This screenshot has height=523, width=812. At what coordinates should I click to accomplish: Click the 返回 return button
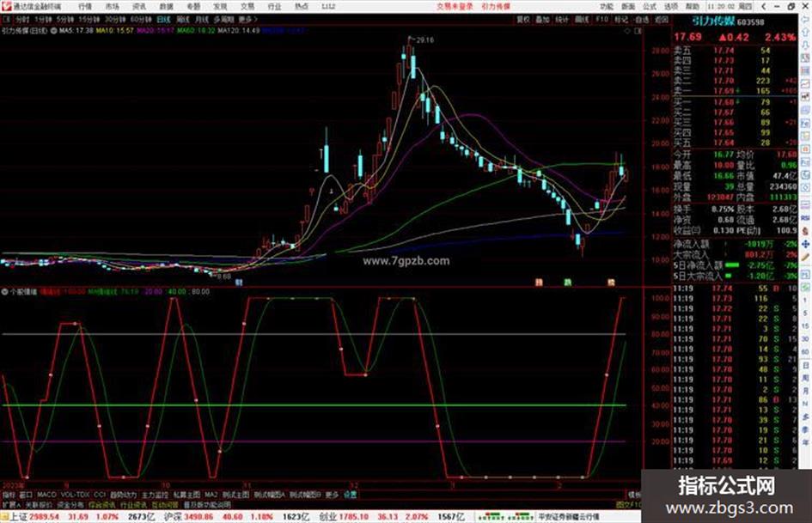(662, 19)
